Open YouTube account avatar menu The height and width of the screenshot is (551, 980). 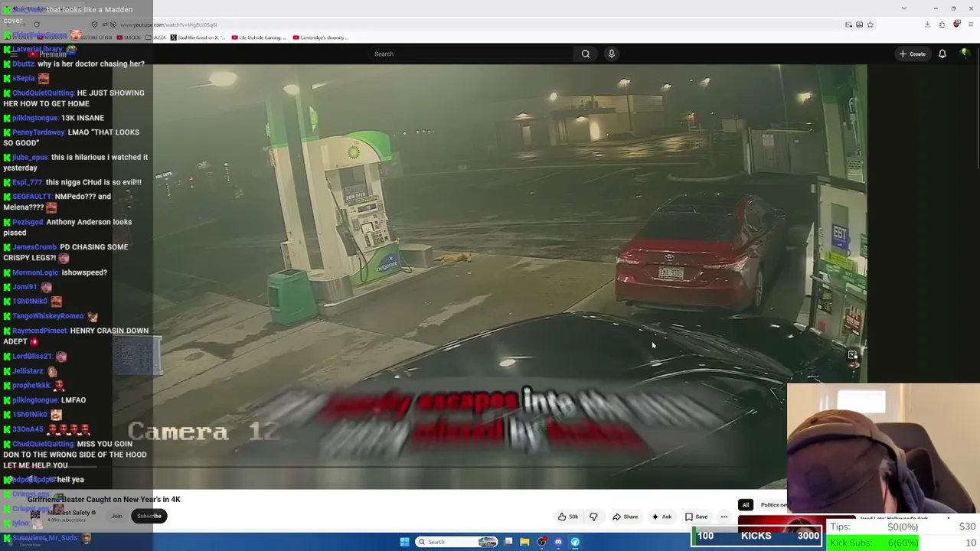click(964, 54)
